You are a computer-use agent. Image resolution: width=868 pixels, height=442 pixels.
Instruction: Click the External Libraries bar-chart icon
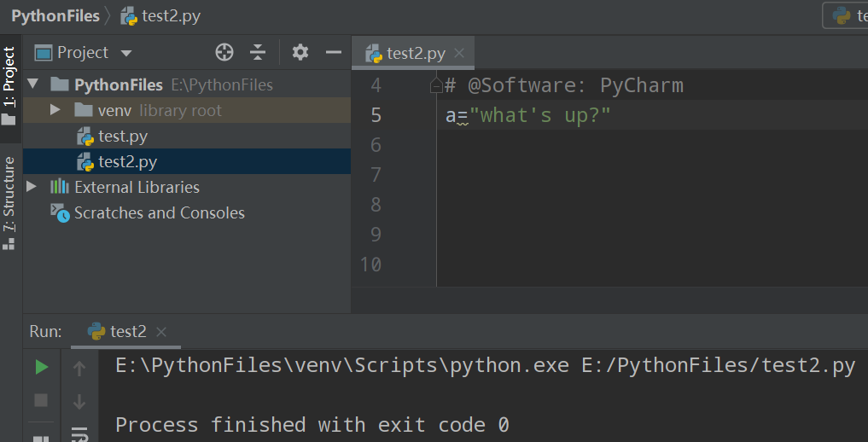click(x=59, y=186)
